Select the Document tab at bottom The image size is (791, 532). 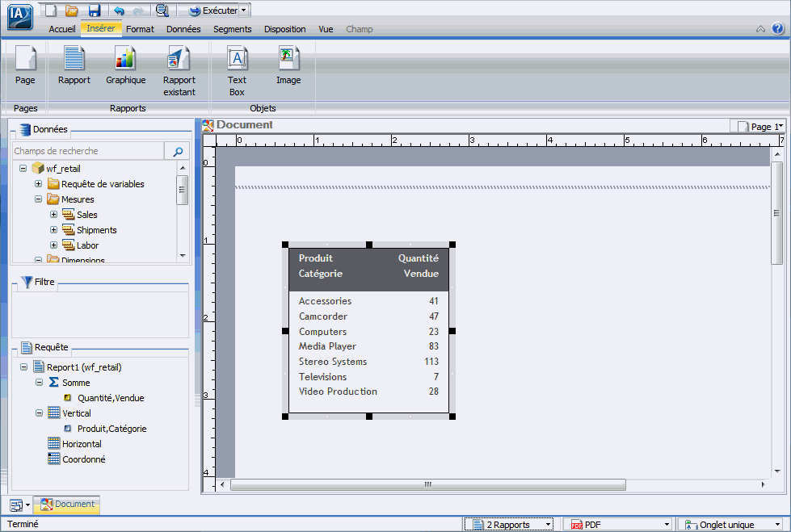(68, 505)
